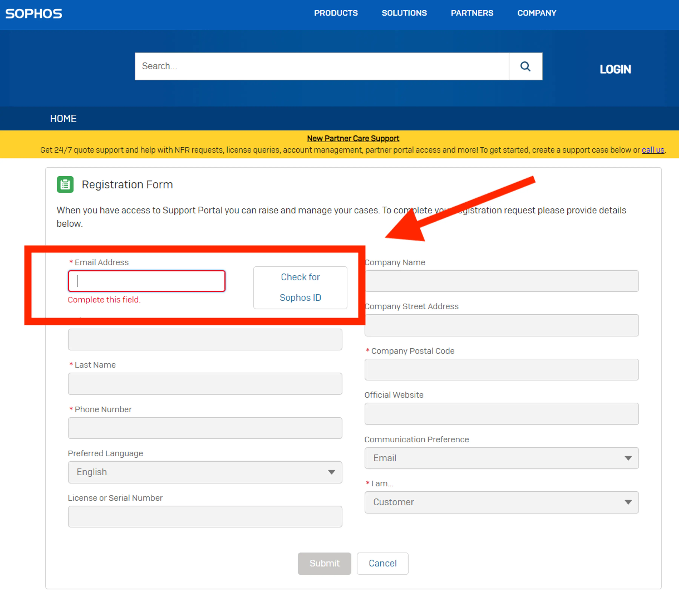Open the Products menu

pos(336,13)
